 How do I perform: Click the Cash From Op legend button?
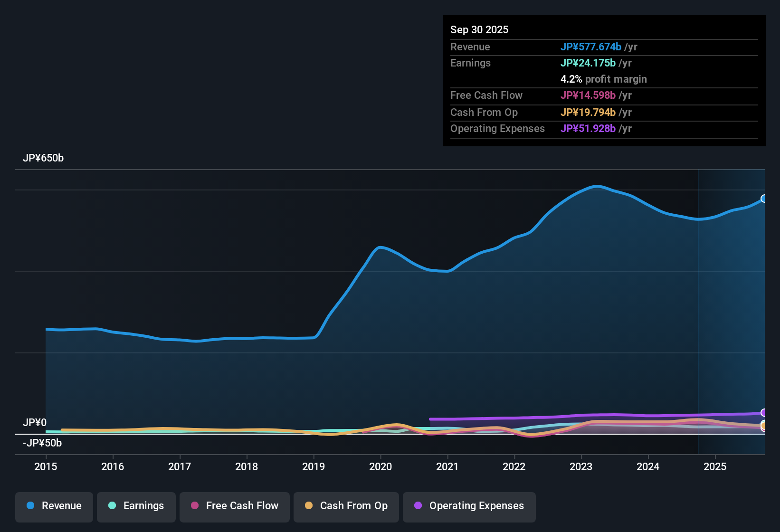(346, 506)
